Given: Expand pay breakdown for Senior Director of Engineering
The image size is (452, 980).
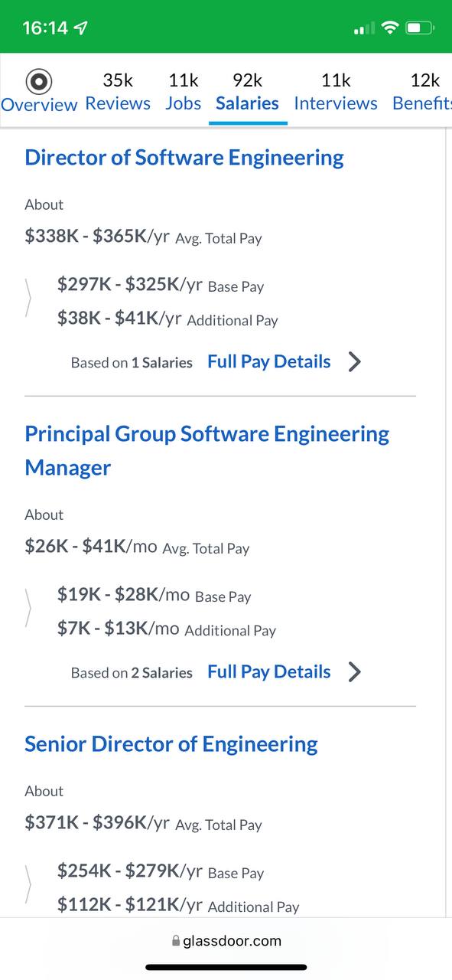Looking at the screenshot, I should point(29,884).
